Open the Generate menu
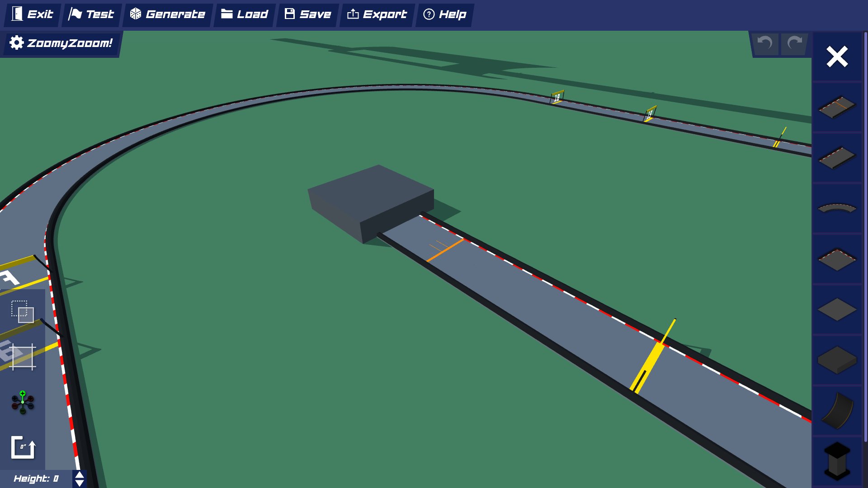Image resolution: width=868 pixels, height=488 pixels. point(168,14)
